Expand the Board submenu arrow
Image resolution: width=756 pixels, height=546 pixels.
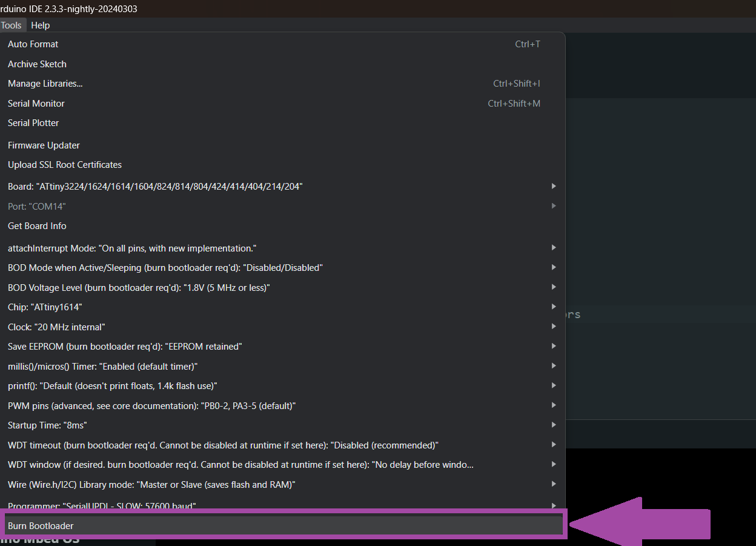click(553, 187)
